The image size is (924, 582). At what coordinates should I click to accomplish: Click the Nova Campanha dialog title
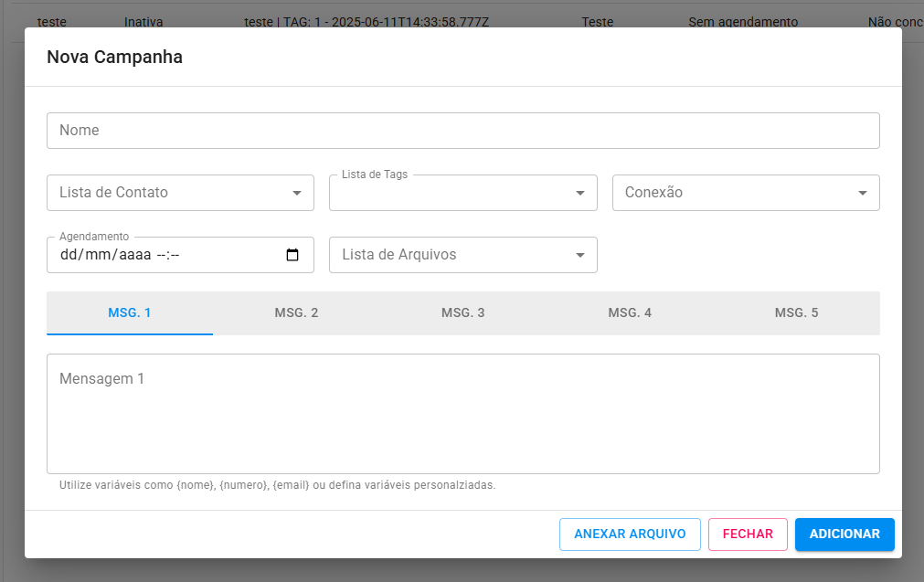(114, 57)
